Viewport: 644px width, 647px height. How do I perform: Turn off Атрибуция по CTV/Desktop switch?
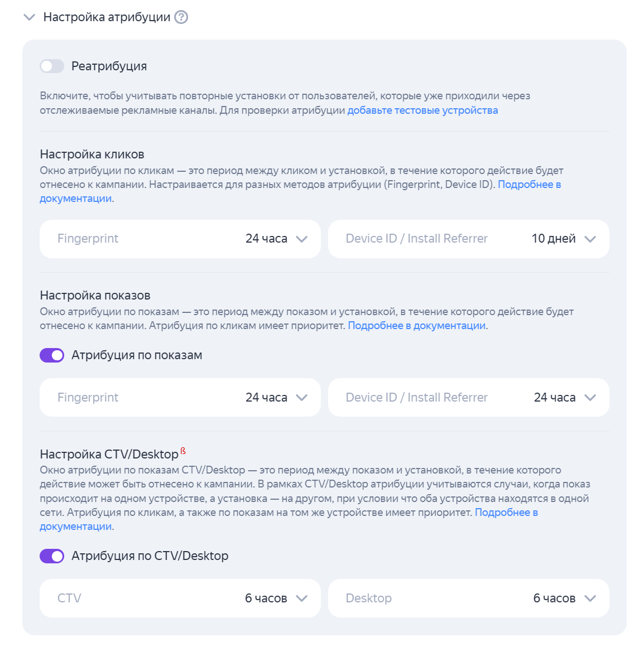[x=52, y=556]
